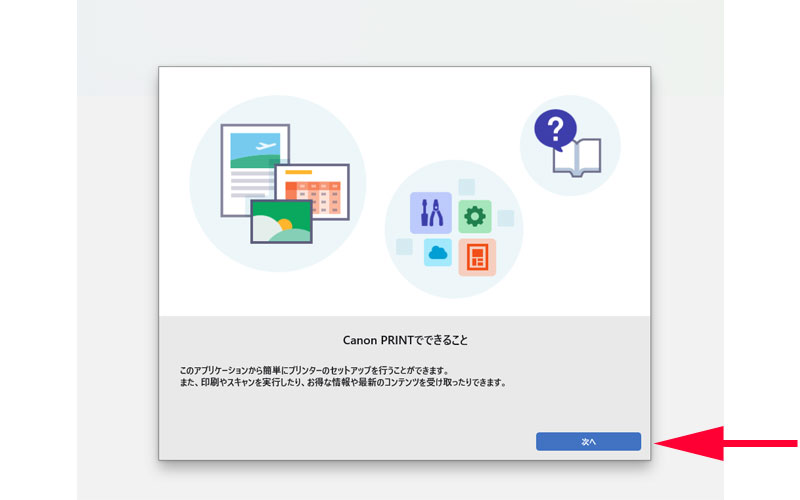
Task: Click the Canon PRINTでできること heading
Action: click(x=405, y=340)
